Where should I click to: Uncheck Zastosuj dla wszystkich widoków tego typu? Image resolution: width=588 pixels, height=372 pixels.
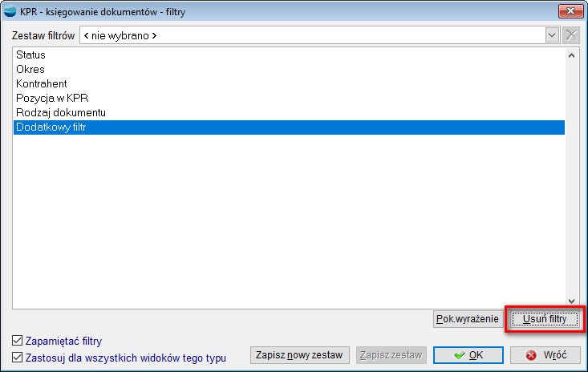coord(18,358)
